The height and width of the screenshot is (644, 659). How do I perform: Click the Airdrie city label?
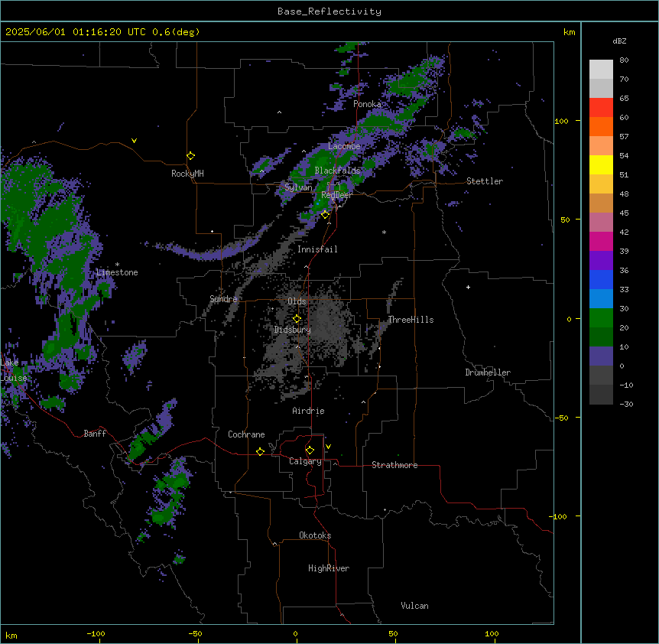click(x=308, y=411)
